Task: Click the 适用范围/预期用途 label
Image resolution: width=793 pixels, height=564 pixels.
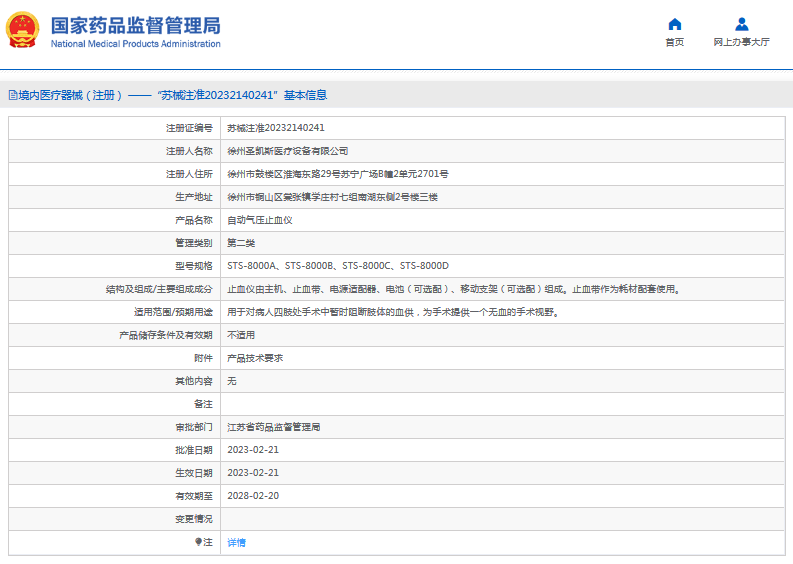Action: point(173,312)
